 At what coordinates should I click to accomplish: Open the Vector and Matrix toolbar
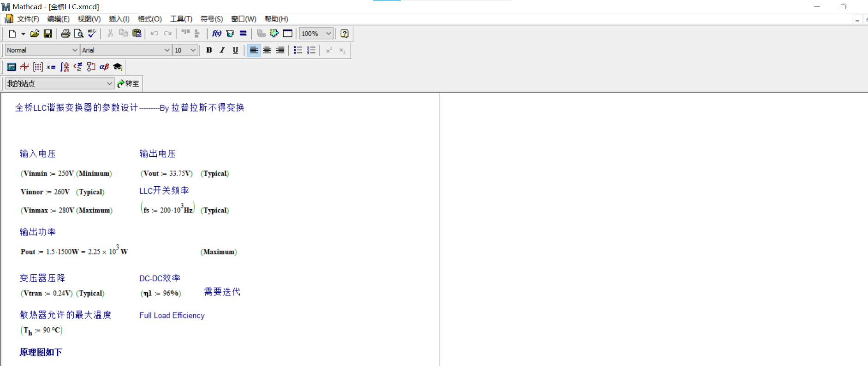[x=38, y=67]
